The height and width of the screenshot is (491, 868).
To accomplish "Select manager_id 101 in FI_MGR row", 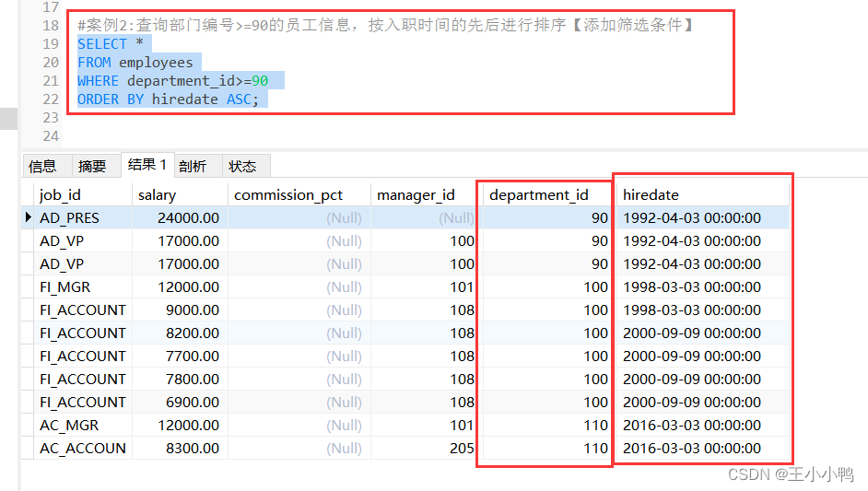I will (x=425, y=287).
